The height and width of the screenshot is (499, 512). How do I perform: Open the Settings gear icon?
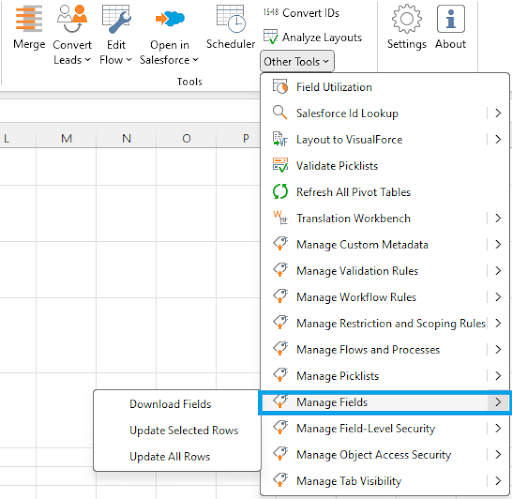click(407, 19)
